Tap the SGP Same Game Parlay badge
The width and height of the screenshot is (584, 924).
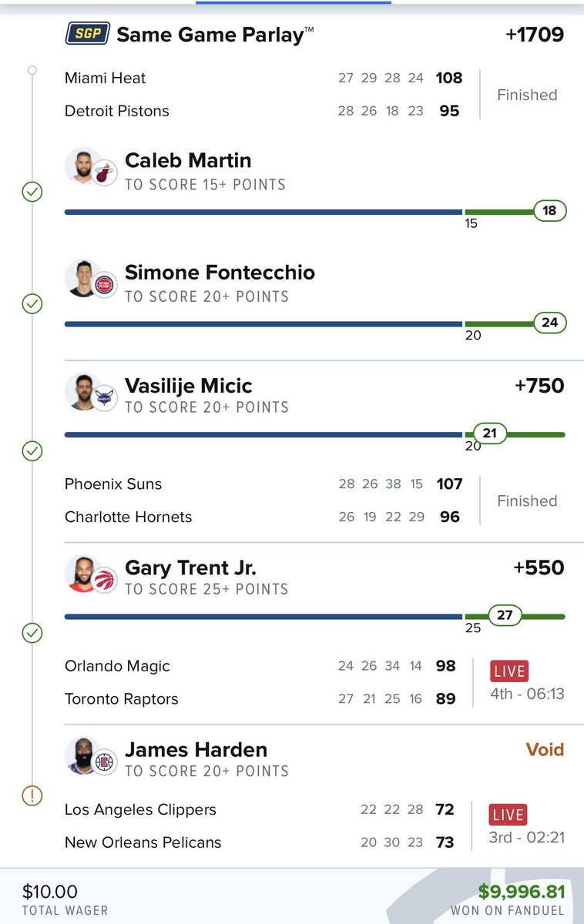tap(87, 35)
